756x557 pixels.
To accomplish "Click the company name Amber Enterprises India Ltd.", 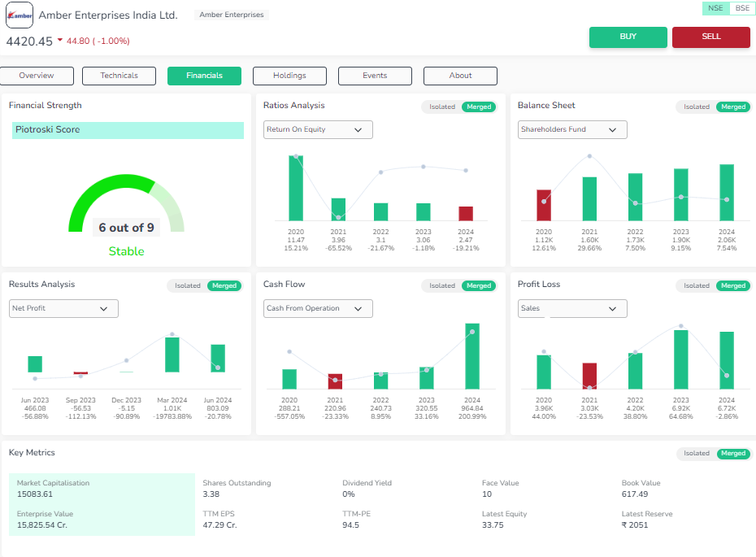I will click(x=108, y=15).
